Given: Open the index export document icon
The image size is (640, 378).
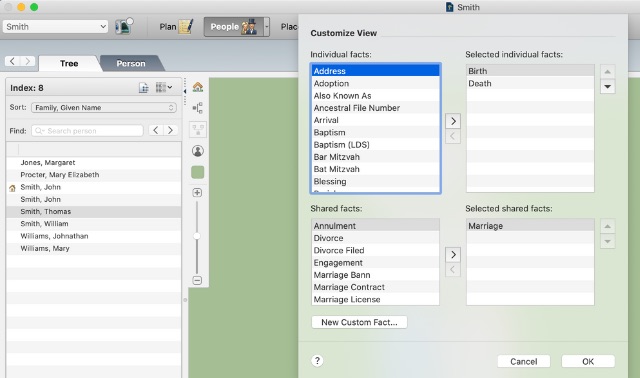Looking at the screenshot, I should pyautogui.click(x=144, y=88).
